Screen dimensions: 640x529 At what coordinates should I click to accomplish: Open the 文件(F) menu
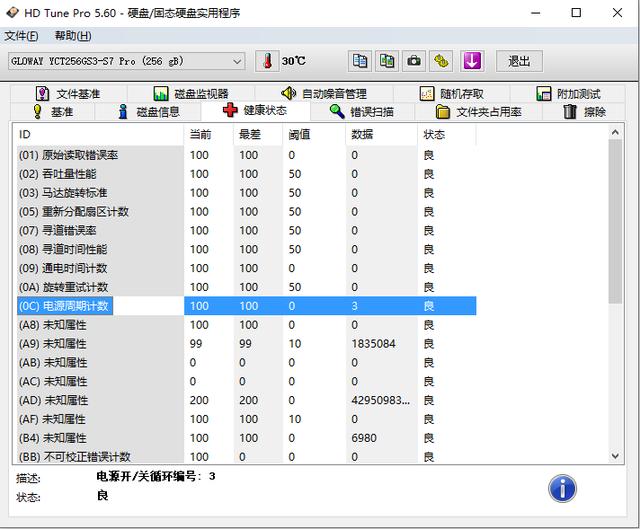coord(21,36)
